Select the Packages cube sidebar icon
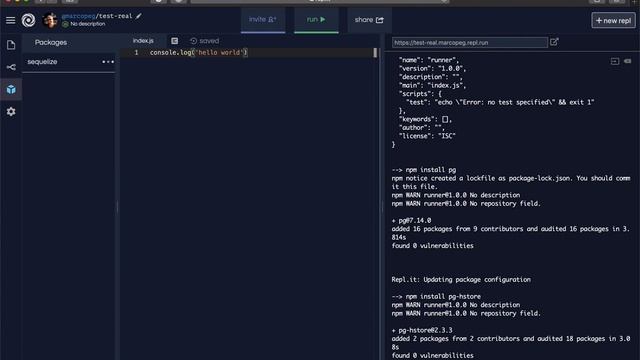Image resolution: width=640 pixels, height=360 pixels. tap(11, 89)
